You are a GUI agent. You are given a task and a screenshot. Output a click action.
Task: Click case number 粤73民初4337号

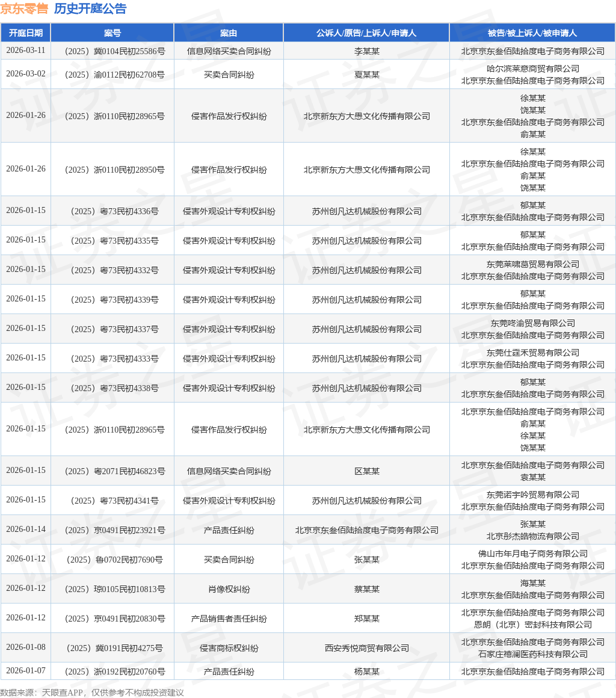click(115, 329)
